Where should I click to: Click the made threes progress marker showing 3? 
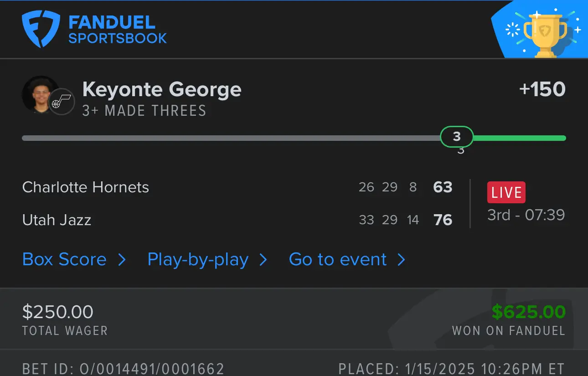click(457, 136)
